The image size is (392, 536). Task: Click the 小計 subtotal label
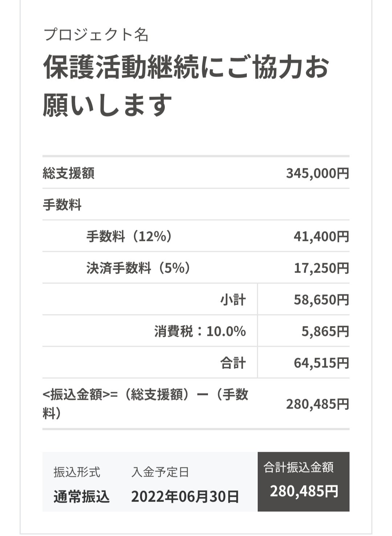coord(233,300)
